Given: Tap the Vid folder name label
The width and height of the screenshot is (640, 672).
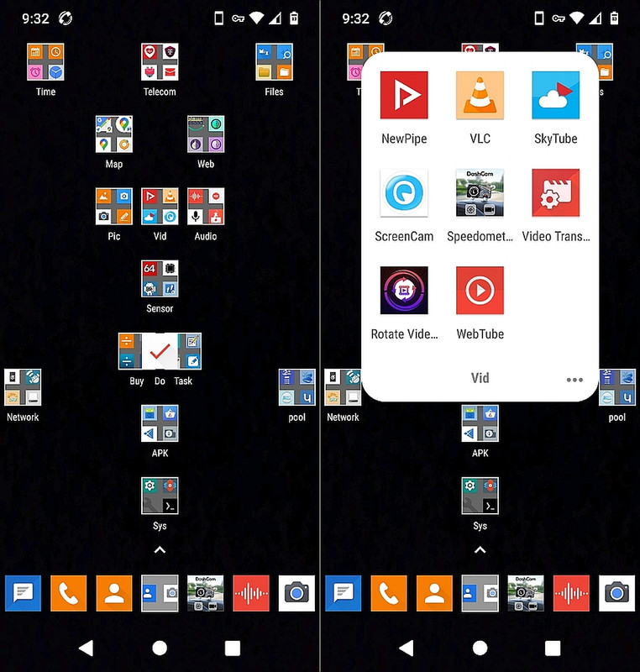Looking at the screenshot, I should 480,378.
